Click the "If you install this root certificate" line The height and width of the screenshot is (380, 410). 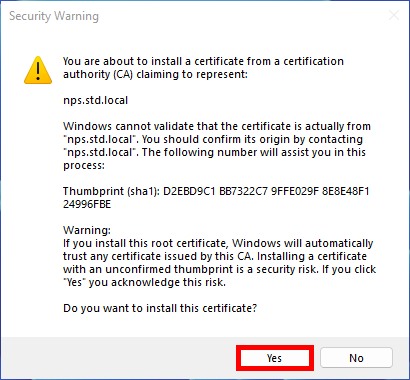tap(218, 243)
